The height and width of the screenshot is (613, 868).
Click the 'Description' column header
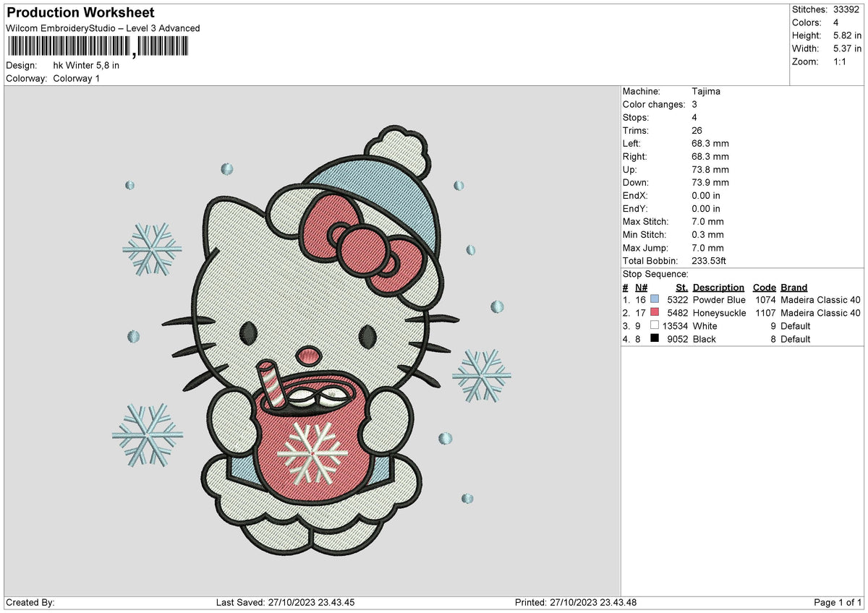tap(718, 287)
